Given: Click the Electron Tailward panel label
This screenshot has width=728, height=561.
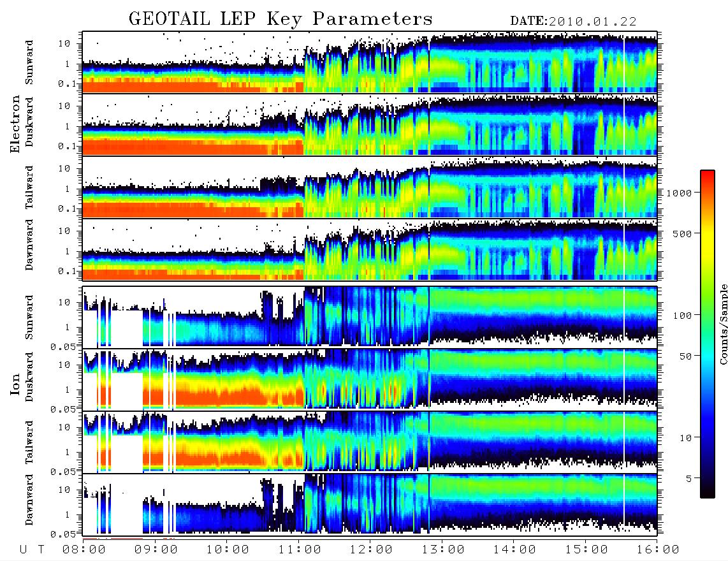Looking at the screenshot, I should [x=29, y=187].
